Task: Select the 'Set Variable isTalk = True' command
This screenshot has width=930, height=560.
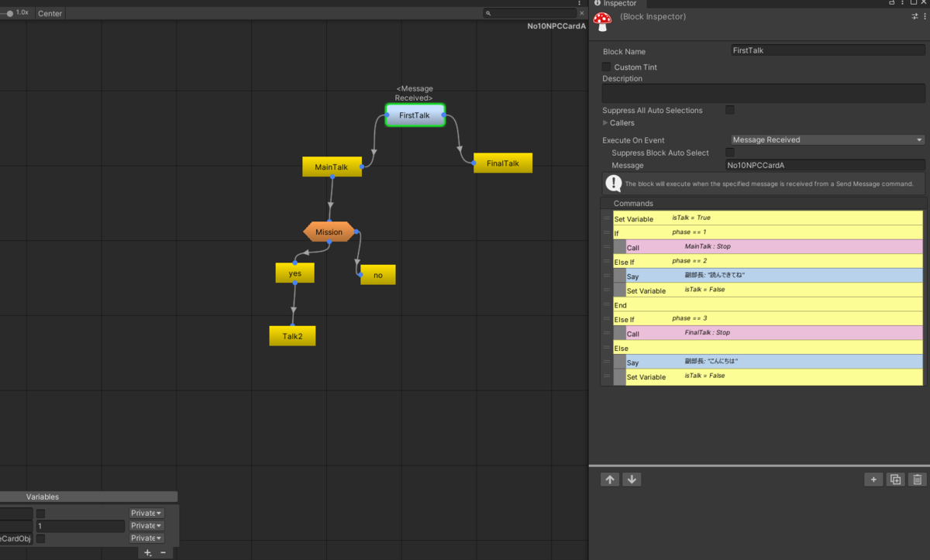Action: (x=768, y=218)
